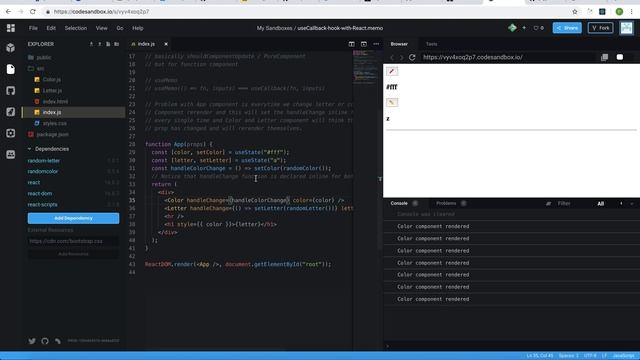This screenshot has width=640, height=360.
Task: Open the Edit menu
Action: (51, 28)
